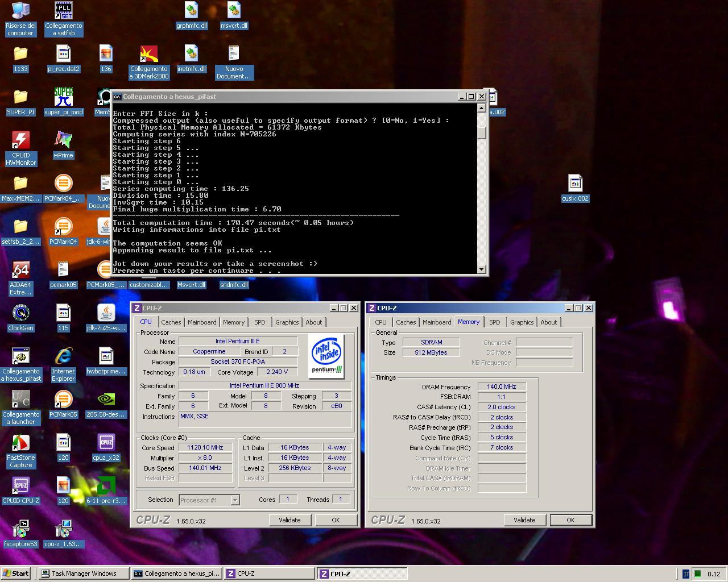Screen dimensions: 728x582
Task: Select msvcrt.dll file icon
Action: click(234, 15)
